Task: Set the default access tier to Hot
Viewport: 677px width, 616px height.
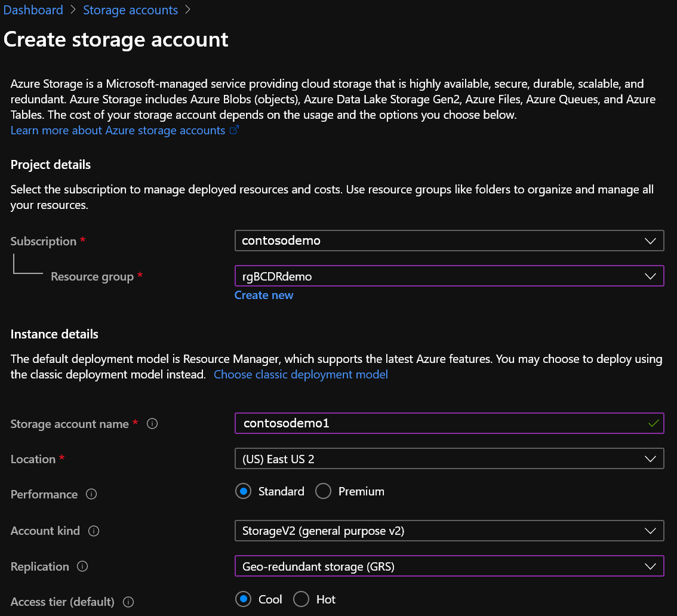Action: point(301,599)
